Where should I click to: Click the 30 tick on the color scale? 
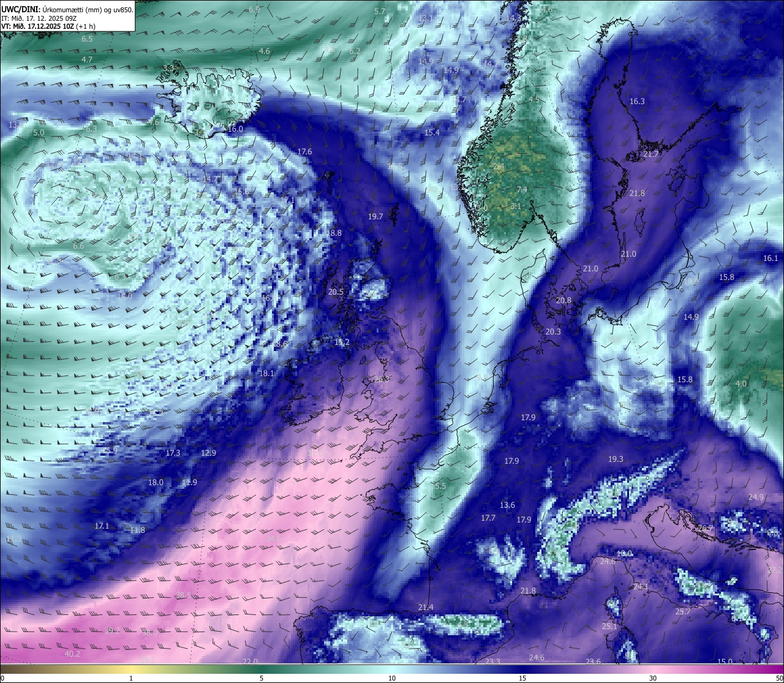coord(653,677)
